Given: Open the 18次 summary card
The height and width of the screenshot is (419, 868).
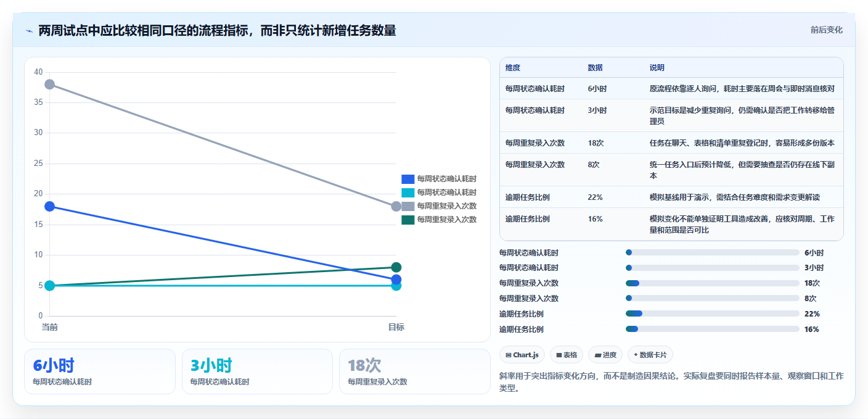Looking at the screenshot, I should (414, 371).
